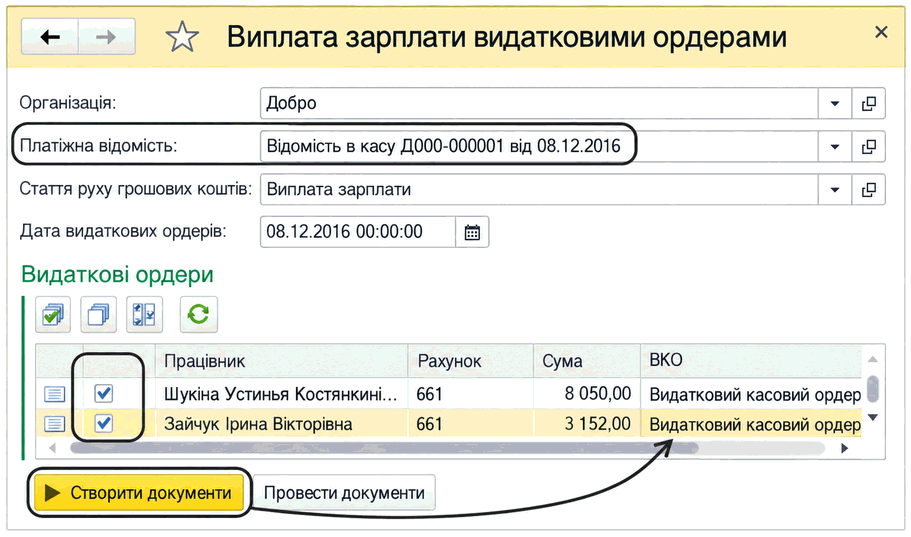The height and width of the screenshot is (537, 911).
Task: Open the Стаття руху грошових коштів record icon
Action: coord(869,189)
